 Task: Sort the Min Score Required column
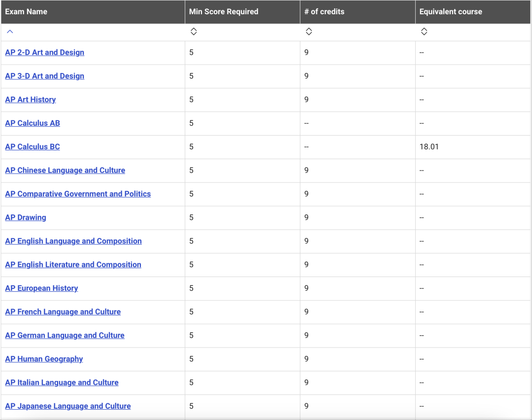[194, 32]
